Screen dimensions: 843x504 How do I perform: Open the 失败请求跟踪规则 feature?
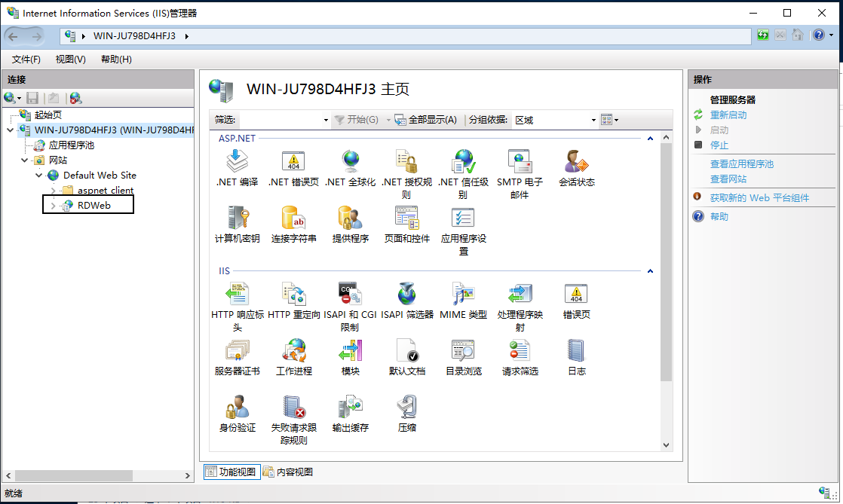[x=293, y=407]
